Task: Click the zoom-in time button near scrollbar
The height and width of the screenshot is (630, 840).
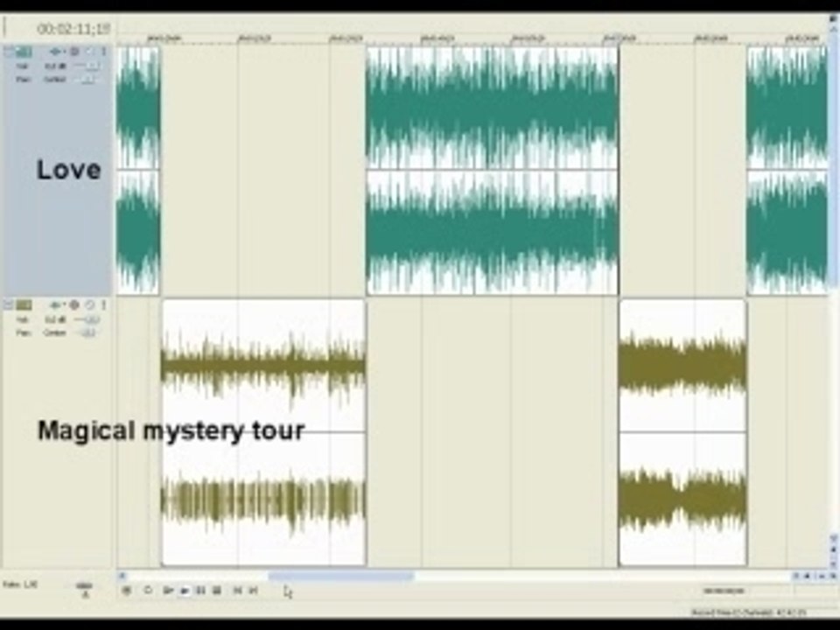Action: (808, 577)
